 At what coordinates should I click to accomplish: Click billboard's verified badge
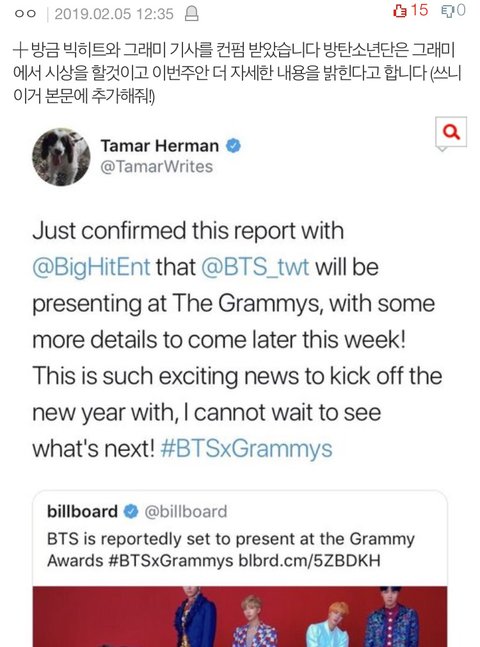point(131,512)
